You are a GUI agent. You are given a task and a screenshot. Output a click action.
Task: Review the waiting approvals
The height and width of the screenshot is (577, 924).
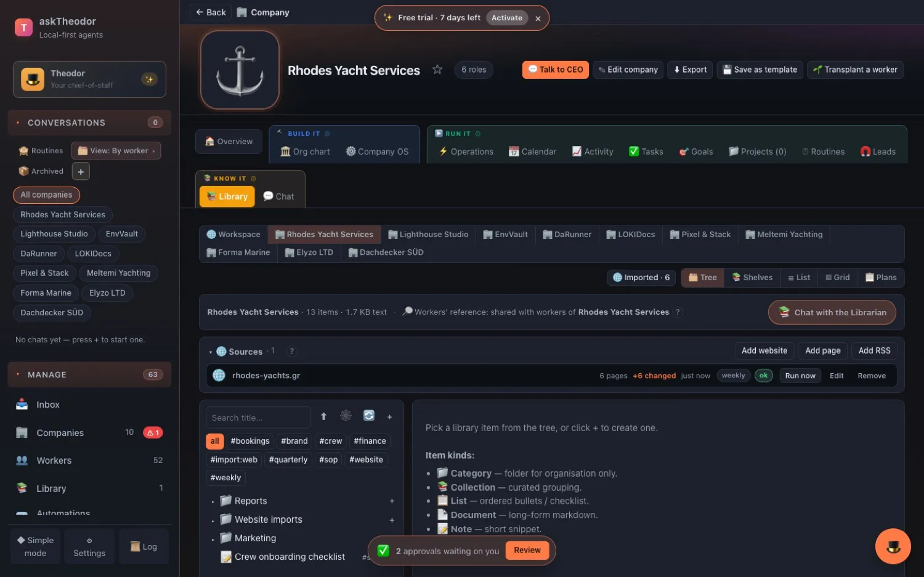pos(527,551)
